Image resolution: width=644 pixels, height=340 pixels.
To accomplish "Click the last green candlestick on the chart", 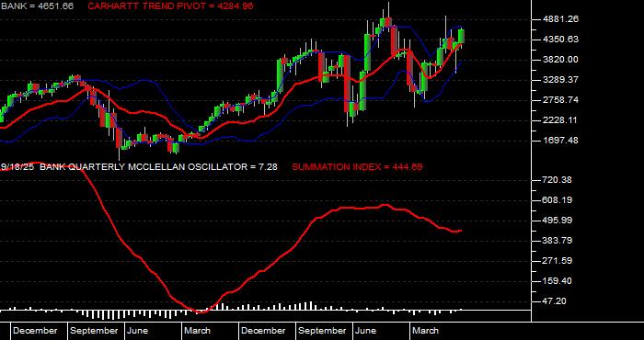I will 461,36.
